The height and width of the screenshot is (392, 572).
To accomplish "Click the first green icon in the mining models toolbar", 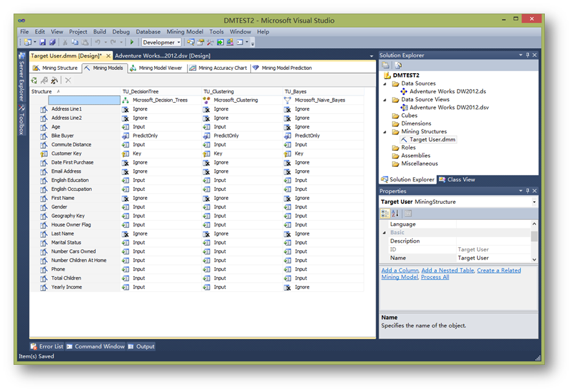I will coord(34,80).
